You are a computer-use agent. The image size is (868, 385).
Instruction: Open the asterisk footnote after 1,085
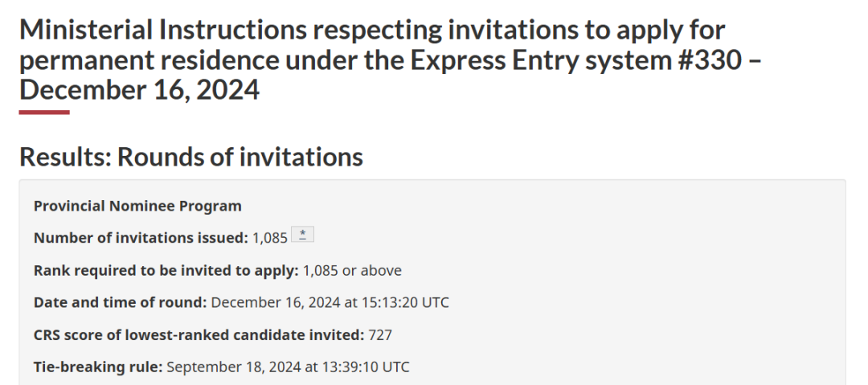pyautogui.click(x=302, y=235)
